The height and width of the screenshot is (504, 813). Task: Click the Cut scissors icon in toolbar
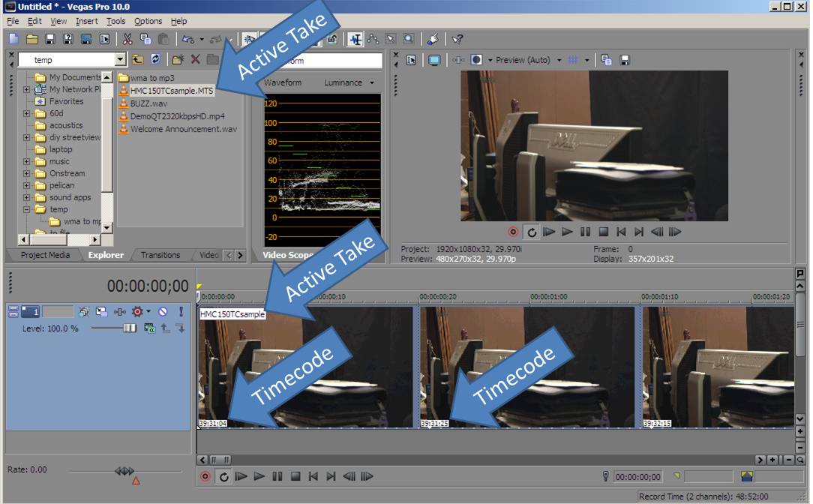click(127, 39)
